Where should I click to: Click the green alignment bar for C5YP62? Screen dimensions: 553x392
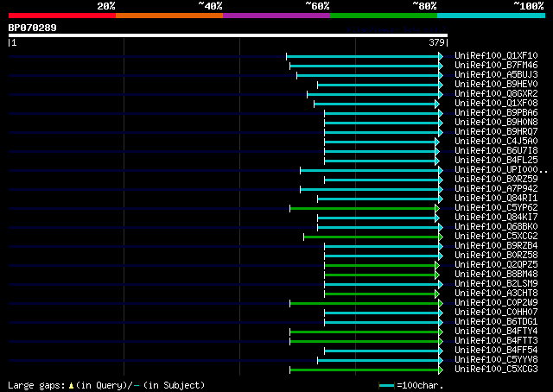(x=363, y=209)
